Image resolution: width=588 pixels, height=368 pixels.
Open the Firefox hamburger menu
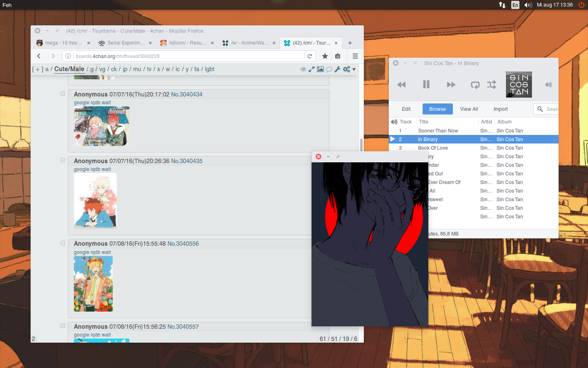(x=355, y=56)
